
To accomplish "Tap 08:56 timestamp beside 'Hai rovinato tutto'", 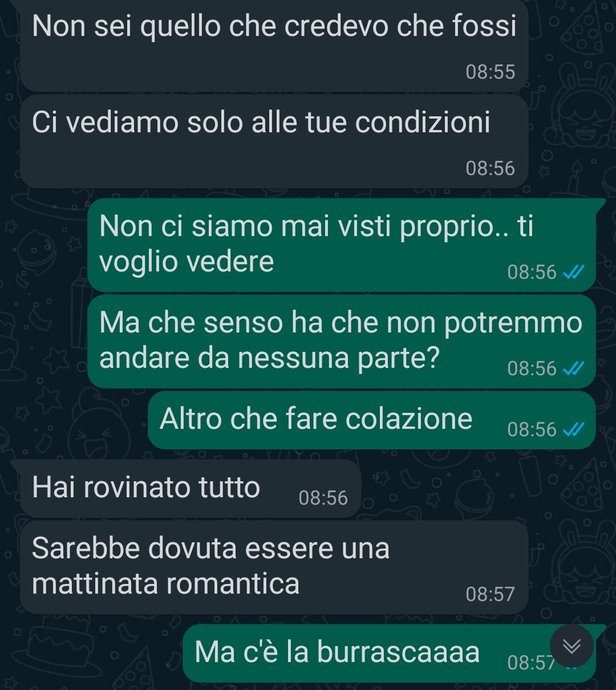I will tap(323, 498).
